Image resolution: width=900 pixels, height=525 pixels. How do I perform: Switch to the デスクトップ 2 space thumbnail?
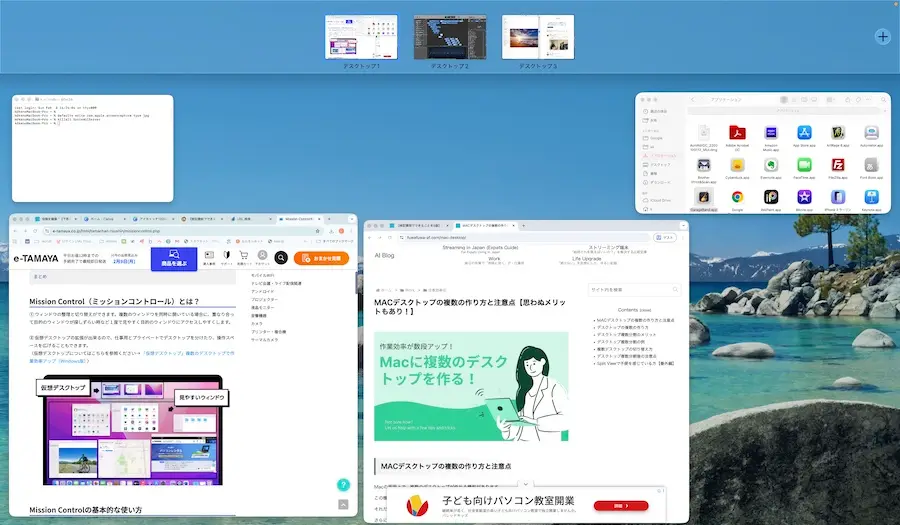(x=450, y=37)
